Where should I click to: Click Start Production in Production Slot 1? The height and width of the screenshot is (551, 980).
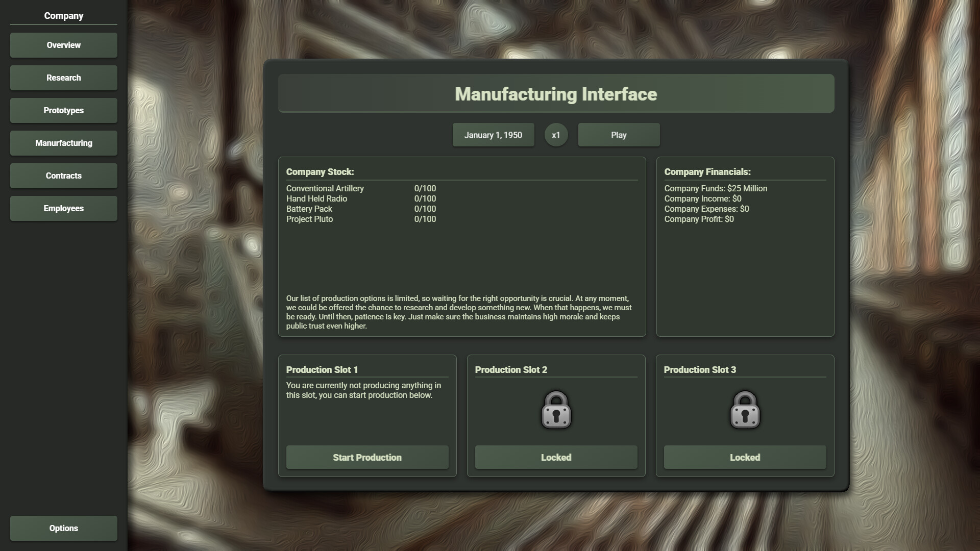coord(367,457)
